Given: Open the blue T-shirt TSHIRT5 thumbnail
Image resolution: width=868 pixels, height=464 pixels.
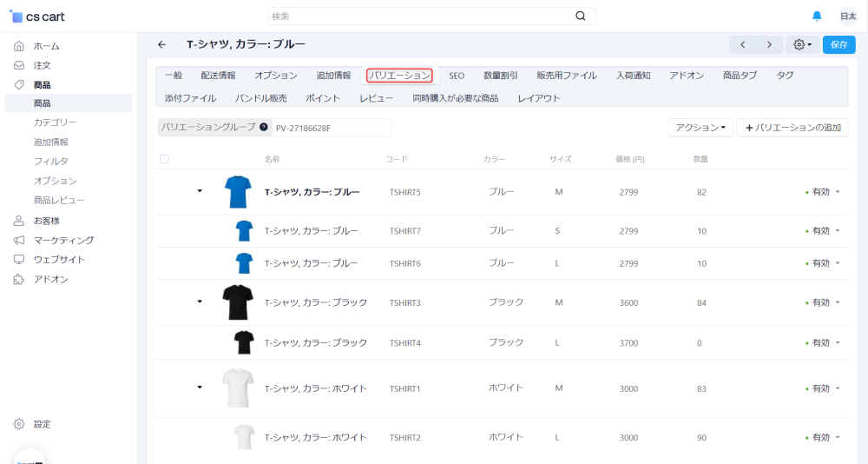Looking at the screenshot, I should point(238,192).
